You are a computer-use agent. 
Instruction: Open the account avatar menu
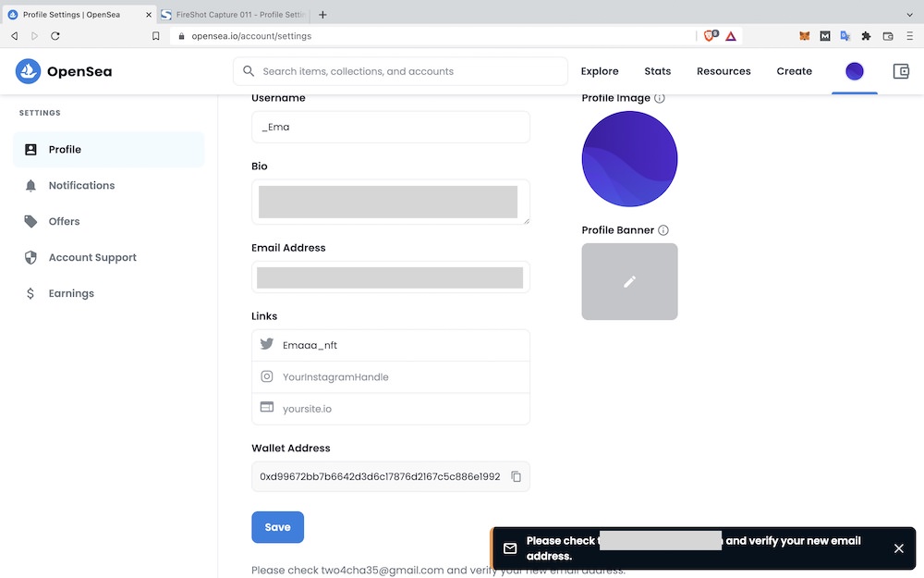coord(855,71)
